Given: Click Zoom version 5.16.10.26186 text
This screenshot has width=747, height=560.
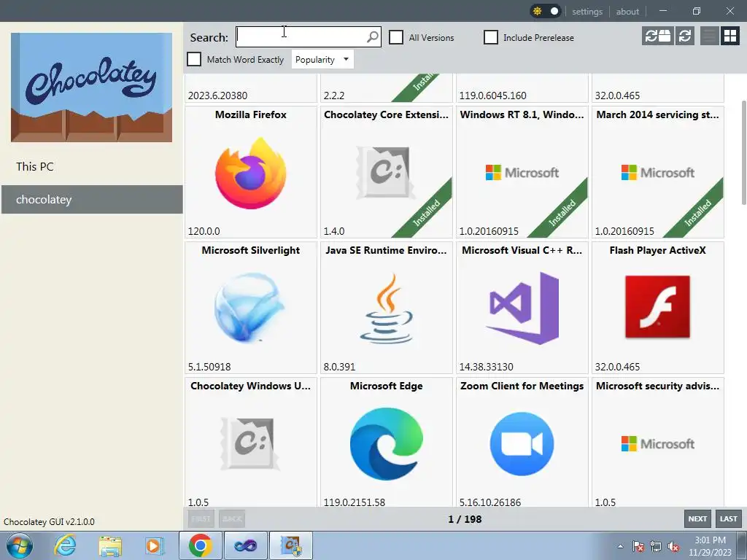Looking at the screenshot, I should (489, 502).
